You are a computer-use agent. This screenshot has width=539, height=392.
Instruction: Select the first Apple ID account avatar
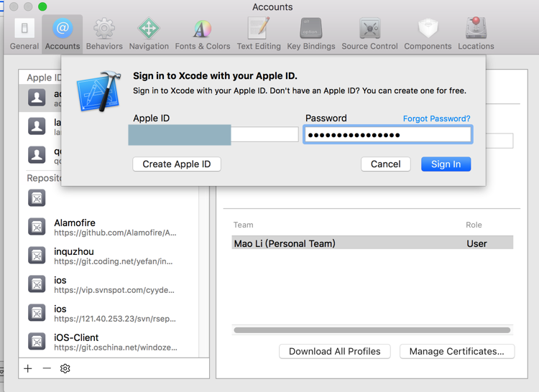[37, 98]
